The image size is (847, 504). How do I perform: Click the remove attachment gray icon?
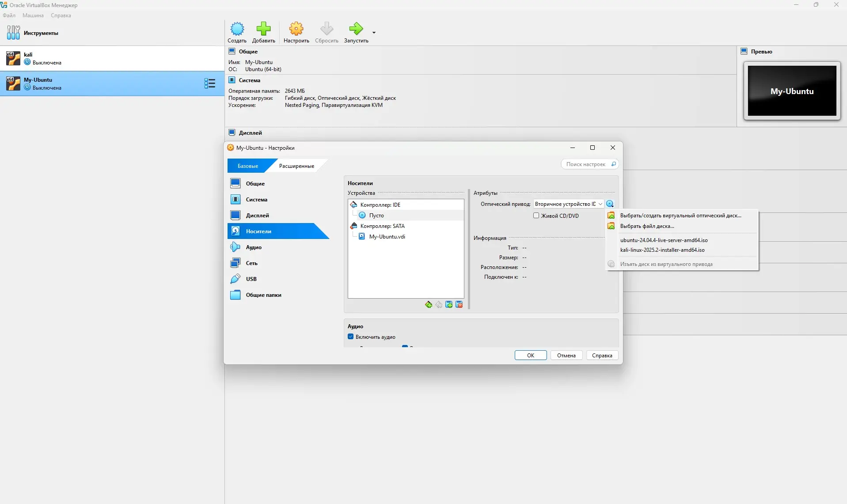click(439, 305)
